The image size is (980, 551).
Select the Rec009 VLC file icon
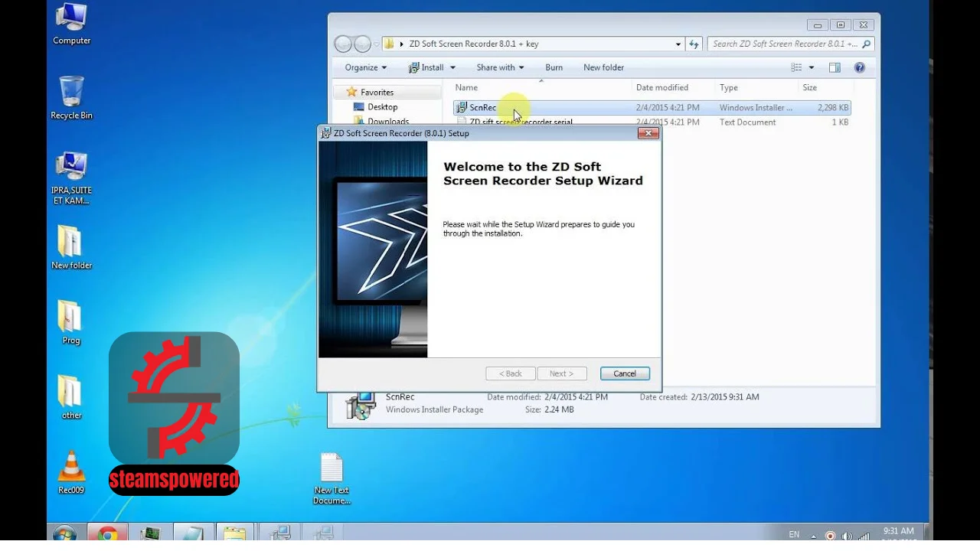tap(71, 471)
